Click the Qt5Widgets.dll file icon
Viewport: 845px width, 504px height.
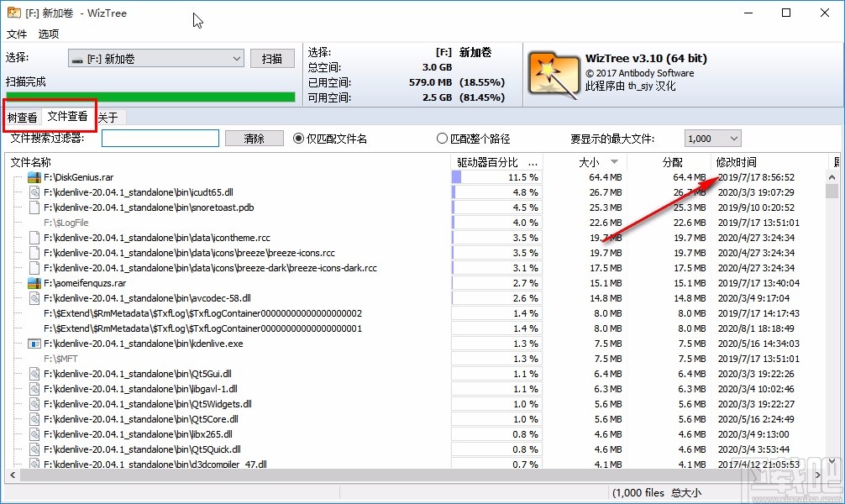[34, 404]
